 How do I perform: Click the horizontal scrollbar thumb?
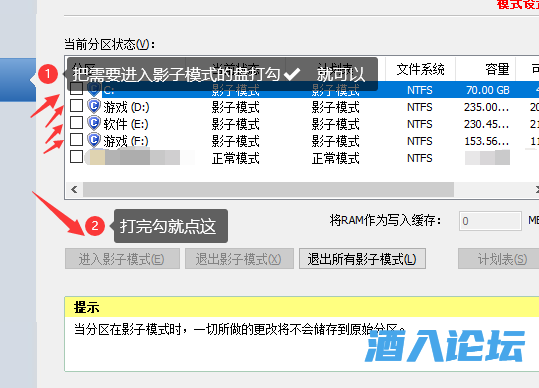tap(268, 189)
